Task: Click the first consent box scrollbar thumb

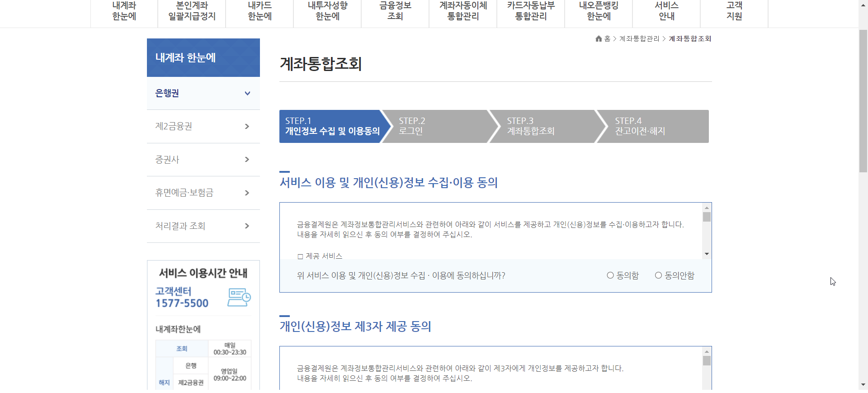Action: (707, 217)
